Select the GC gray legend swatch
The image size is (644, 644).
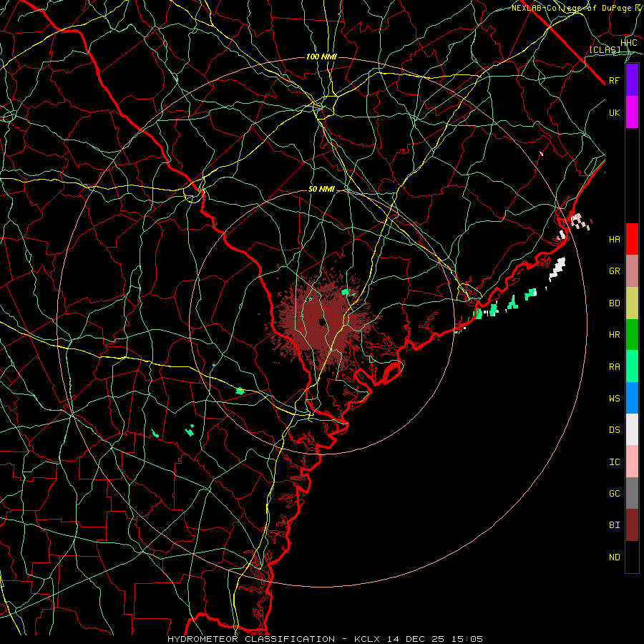632,493
